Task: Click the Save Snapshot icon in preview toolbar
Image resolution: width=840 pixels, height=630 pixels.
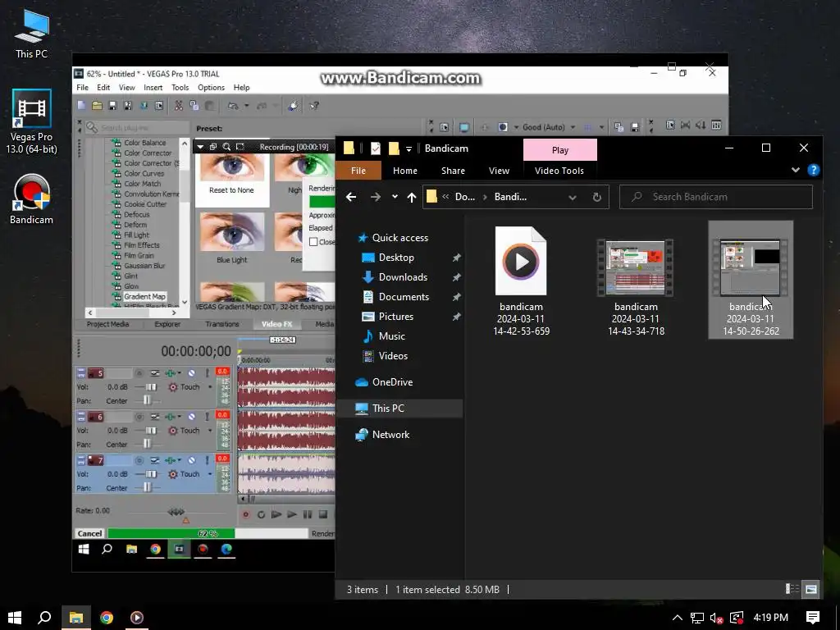Action: 634,127
